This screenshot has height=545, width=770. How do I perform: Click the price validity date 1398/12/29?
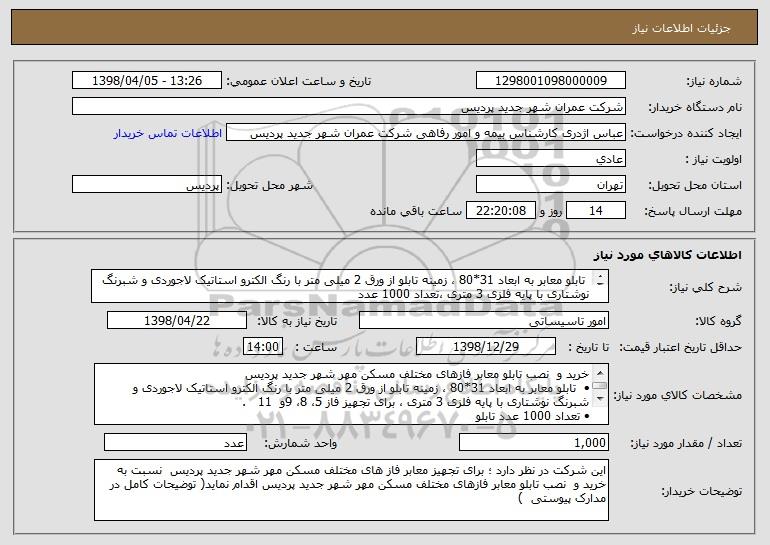486,347
